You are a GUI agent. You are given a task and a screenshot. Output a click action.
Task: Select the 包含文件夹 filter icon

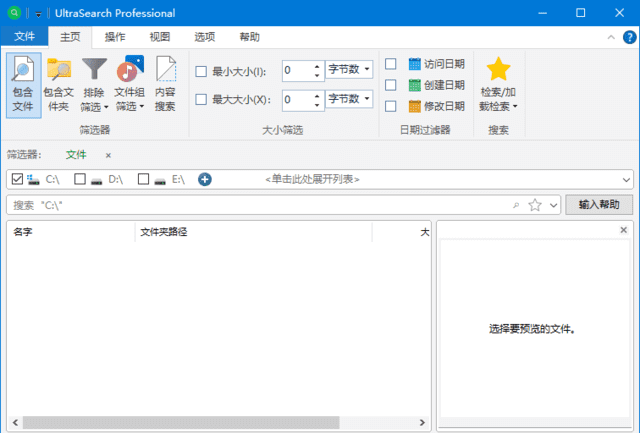58,85
